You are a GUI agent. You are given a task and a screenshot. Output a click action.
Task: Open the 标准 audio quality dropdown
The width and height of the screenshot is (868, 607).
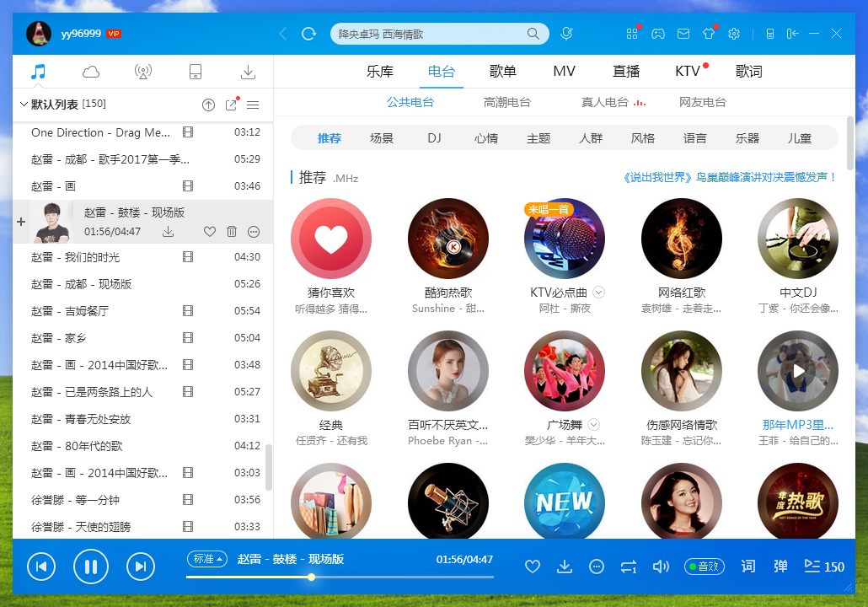pos(206,558)
